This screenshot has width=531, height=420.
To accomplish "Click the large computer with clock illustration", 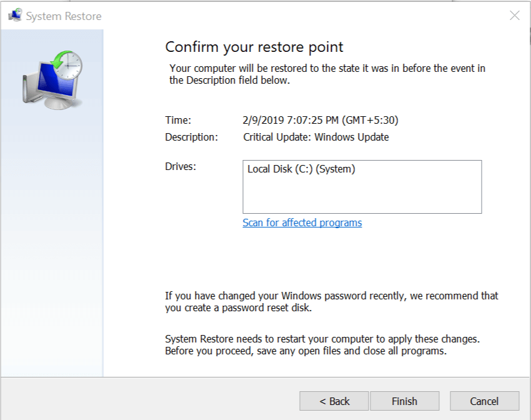I will pyautogui.click(x=52, y=80).
